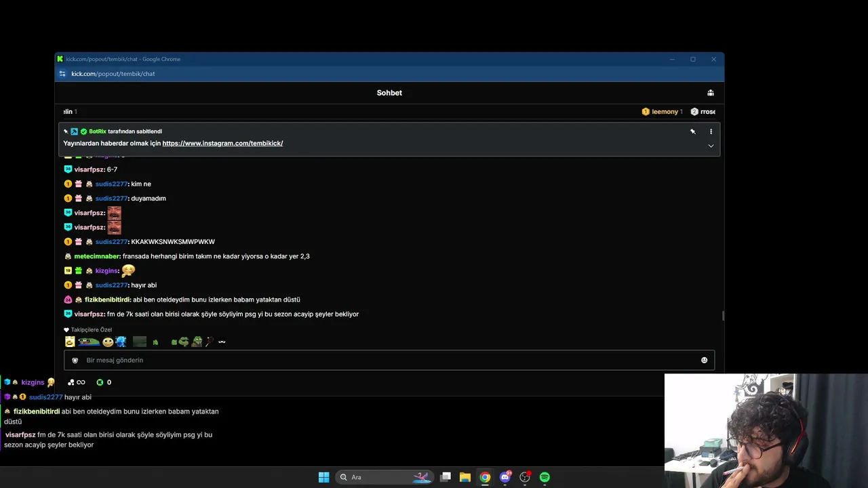Open Task View on the taskbar

[446, 477]
